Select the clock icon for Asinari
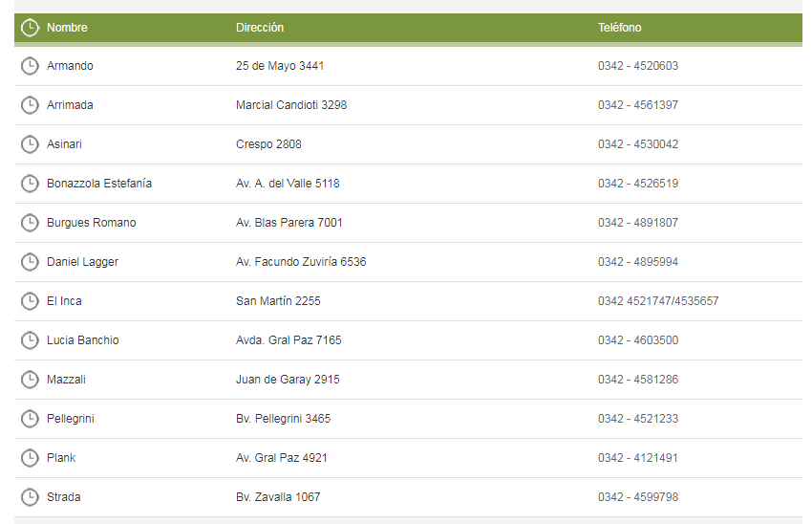 (x=30, y=144)
